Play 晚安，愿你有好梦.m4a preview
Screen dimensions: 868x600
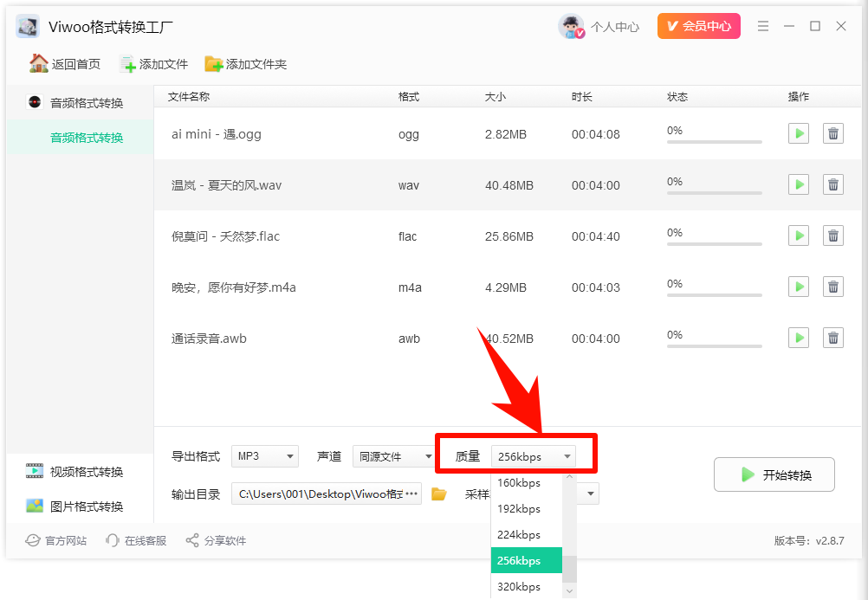point(798,287)
